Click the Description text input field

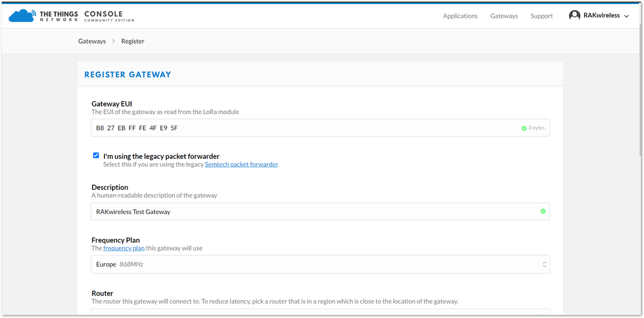(x=320, y=211)
